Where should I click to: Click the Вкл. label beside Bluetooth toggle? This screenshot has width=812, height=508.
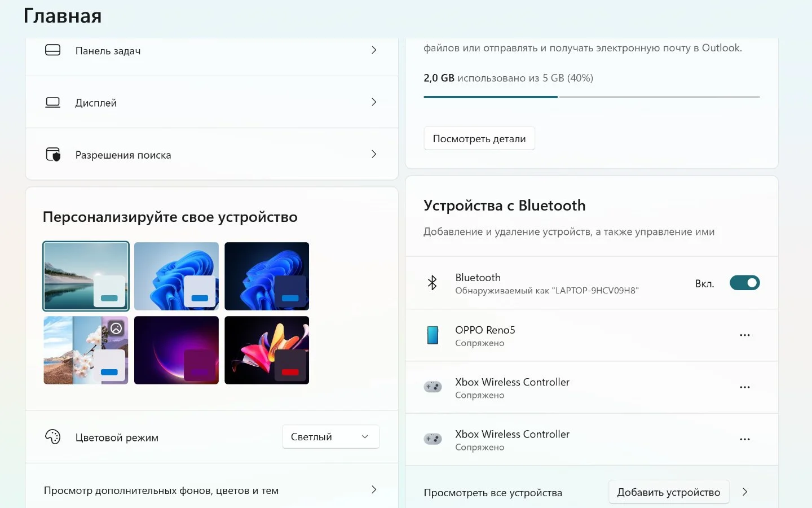click(705, 283)
